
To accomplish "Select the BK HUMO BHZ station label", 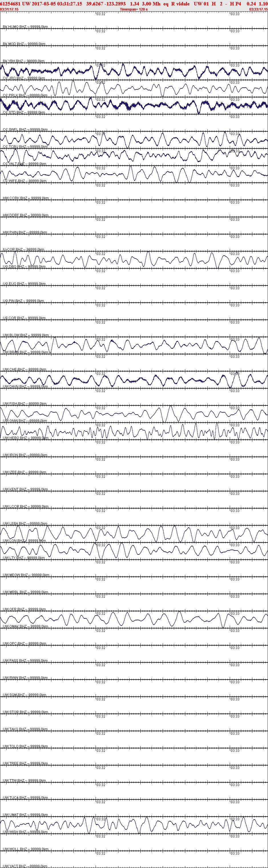I will click(x=25, y=27).
